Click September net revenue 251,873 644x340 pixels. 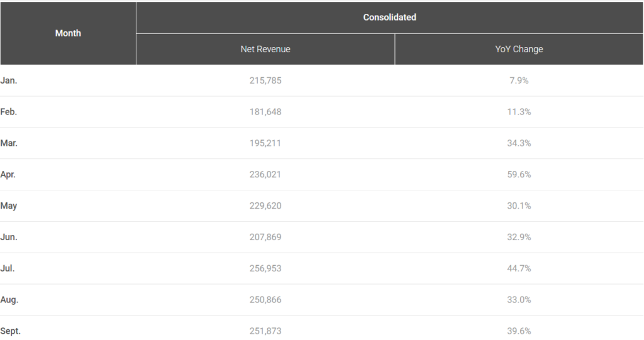point(265,331)
